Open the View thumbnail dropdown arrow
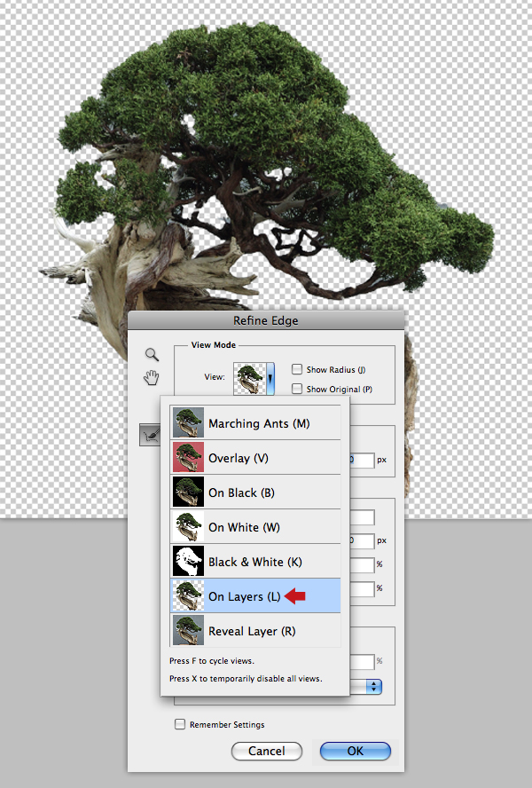 pyautogui.click(x=270, y=378)
